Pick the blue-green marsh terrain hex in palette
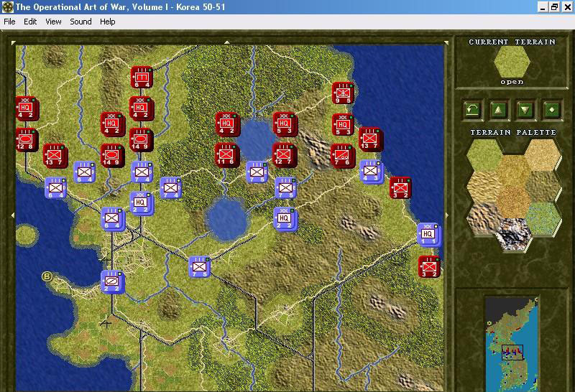The height and width of the screenshot is (392, 575). (x=543, y=217)
